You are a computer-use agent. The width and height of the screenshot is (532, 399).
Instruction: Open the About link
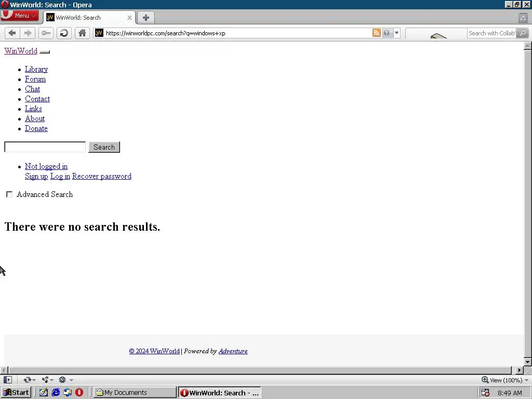(x=35, y=118)
